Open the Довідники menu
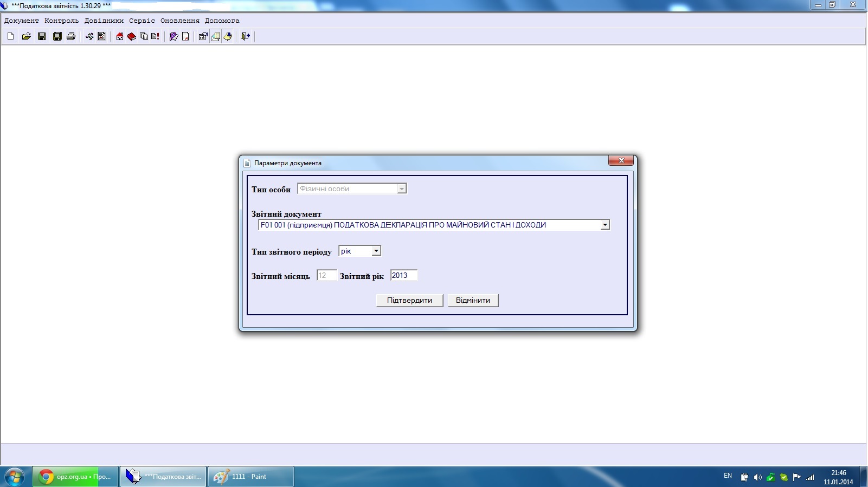 tap(104, 21)
